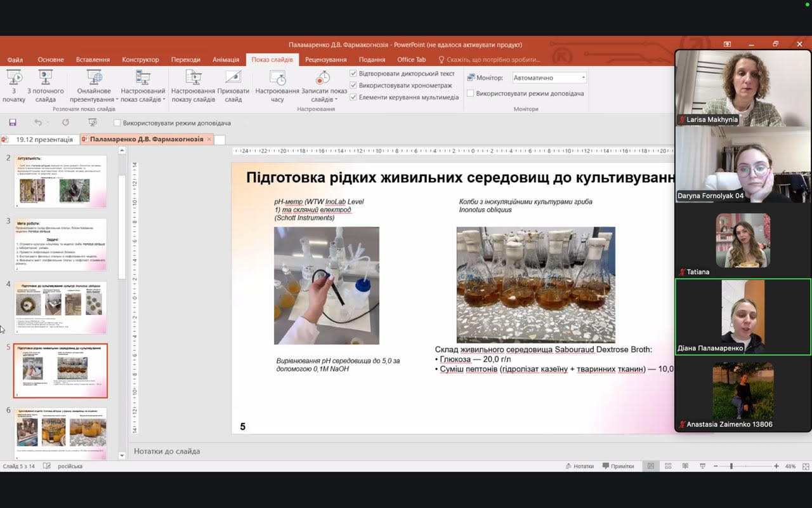Image resolution: width=812 pixels, height=508 pixels.
Task: Switch to Reading view in status bar
Action: 685,466
